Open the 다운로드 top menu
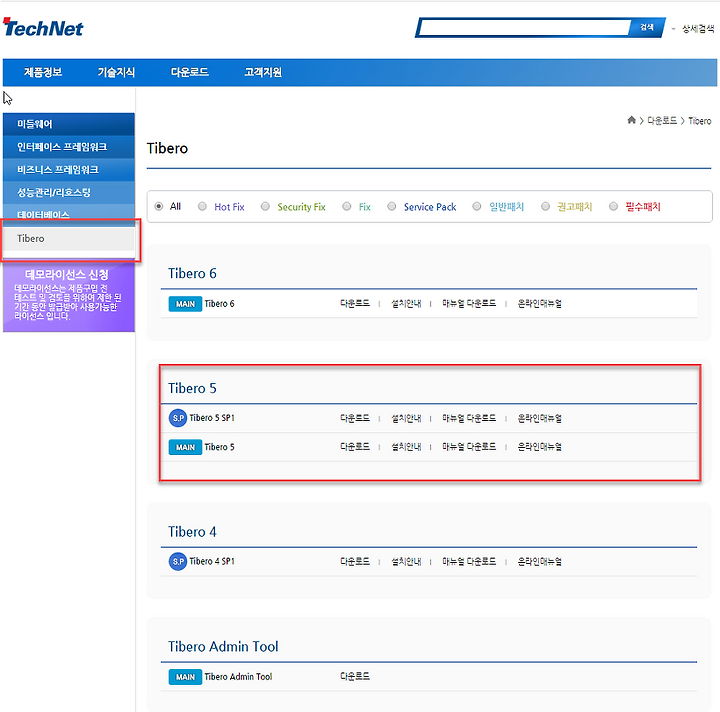The height and width of the screenshot is (712, 720). (190, 72)
